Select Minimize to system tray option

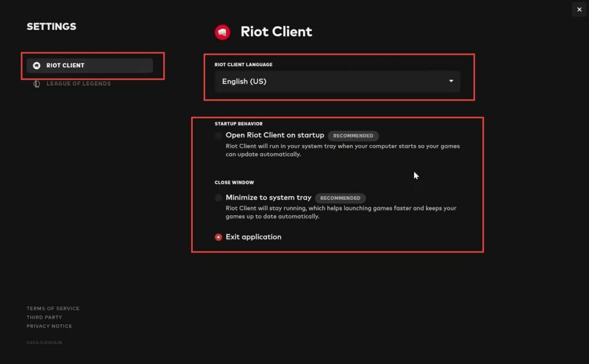[x=218, y=198]
